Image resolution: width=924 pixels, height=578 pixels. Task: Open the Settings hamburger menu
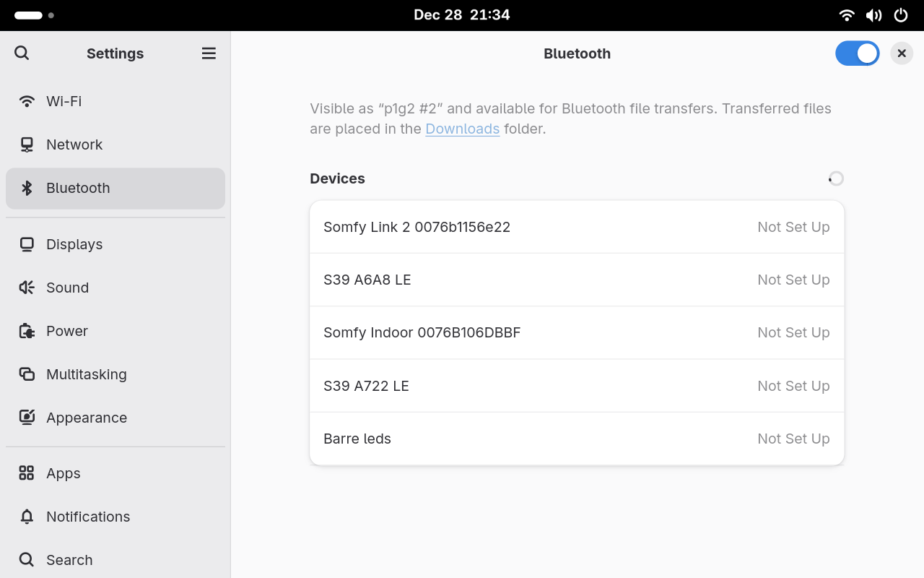tap(209, 53)
